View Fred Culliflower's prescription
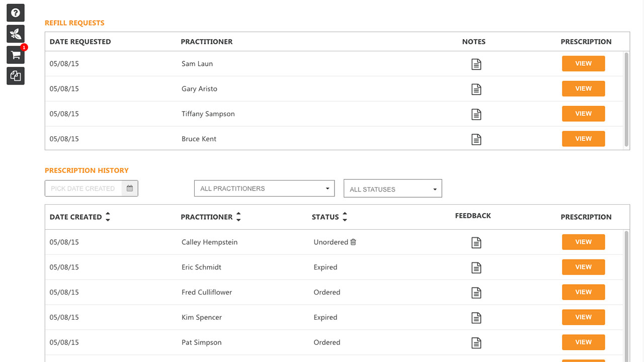 [x=583, y=292]
